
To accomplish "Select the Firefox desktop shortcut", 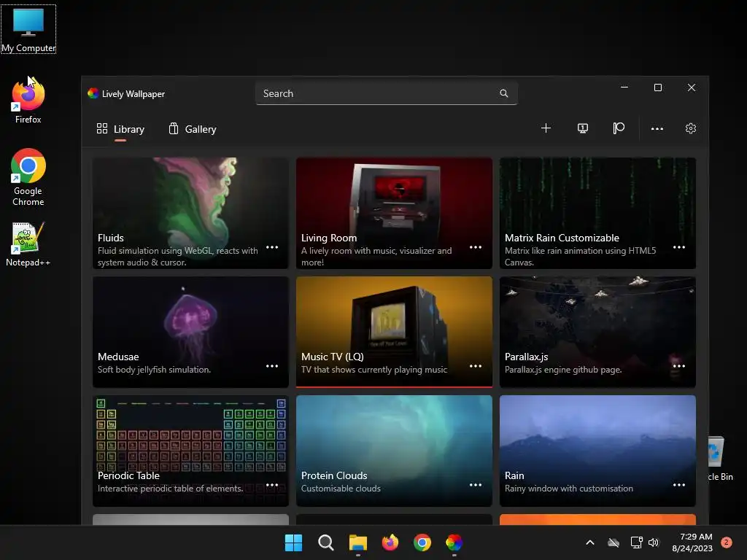I will 28,101.
